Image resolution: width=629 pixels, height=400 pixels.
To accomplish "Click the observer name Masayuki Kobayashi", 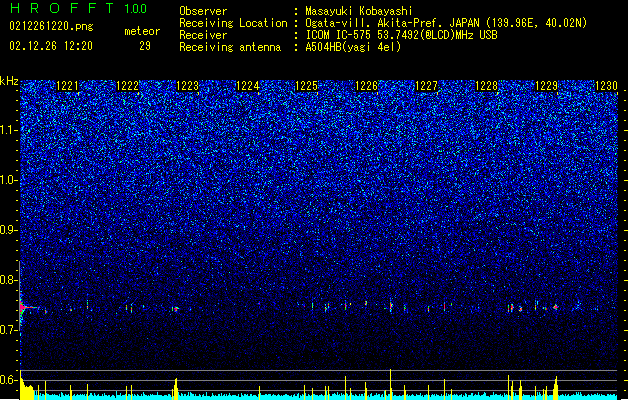I will pos(359,11).
